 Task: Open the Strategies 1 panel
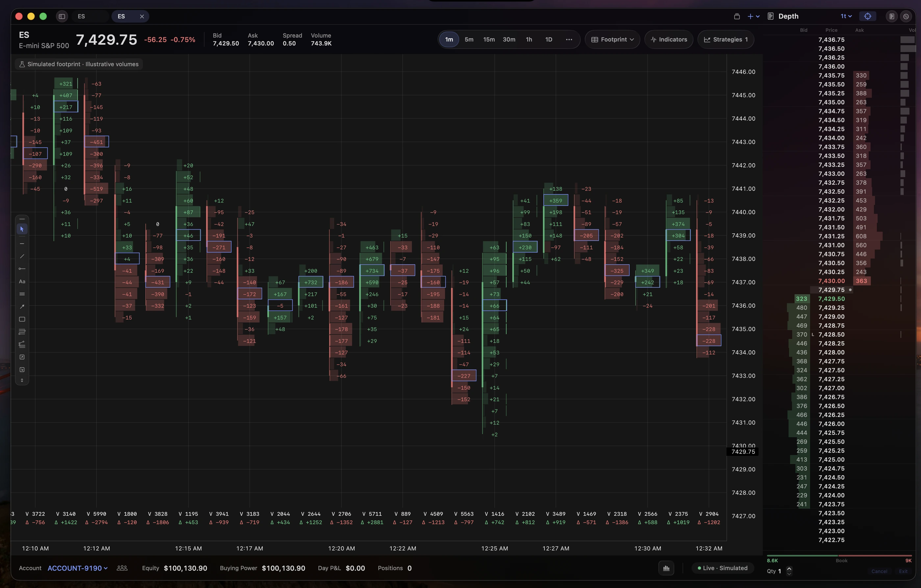point(726,39)
